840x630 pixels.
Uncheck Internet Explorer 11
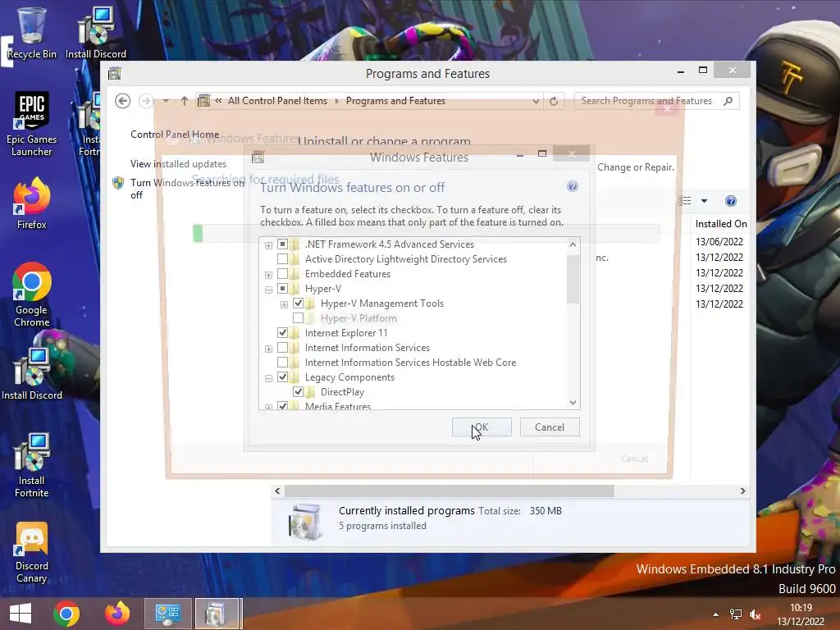pos(282,333)
